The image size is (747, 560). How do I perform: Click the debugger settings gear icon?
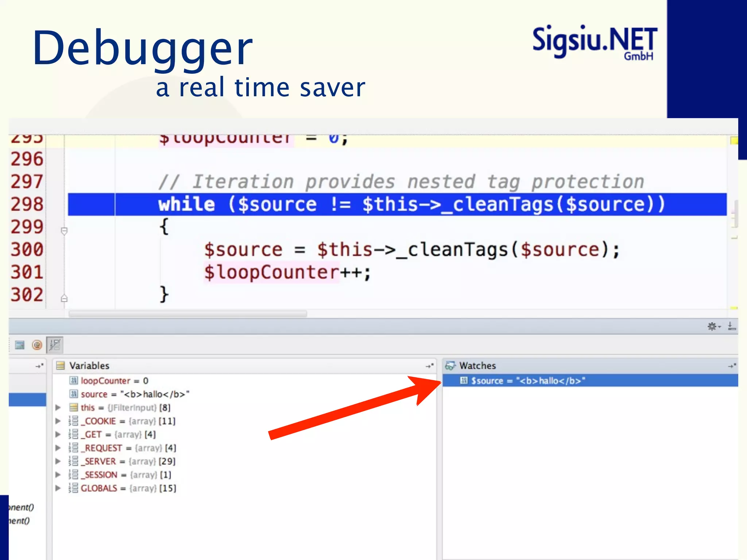[714, 326]
